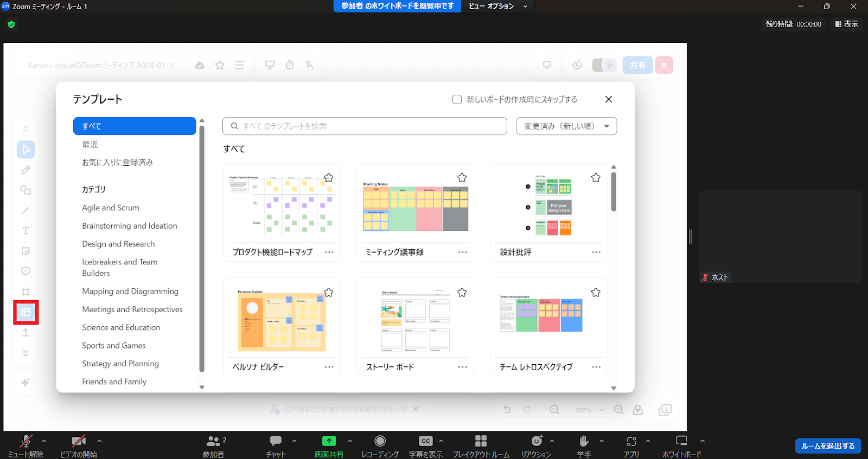
Task: Expand more tools with double down chevron
Action: (x=26, y=353)
